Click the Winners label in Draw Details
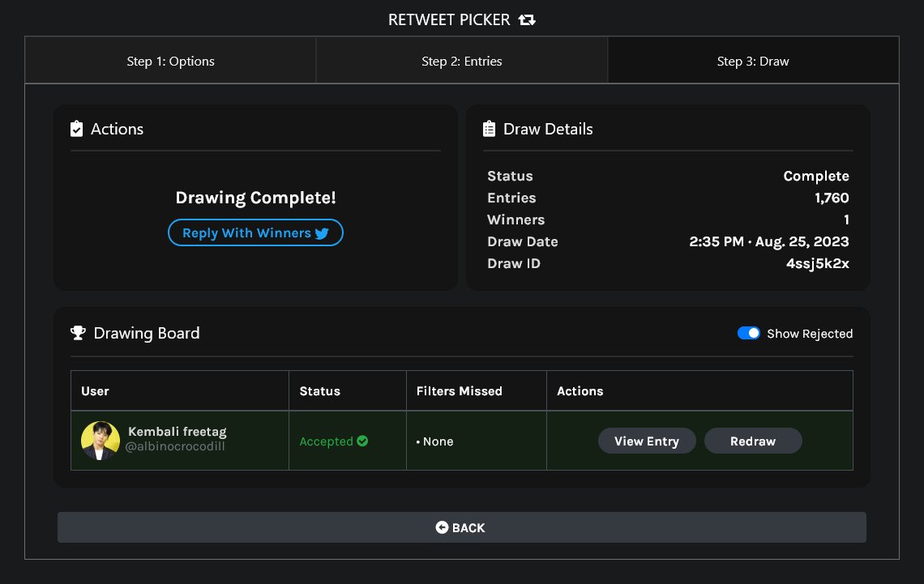The height and width of the screenshot is (584, 924). (x=515, y=220)
